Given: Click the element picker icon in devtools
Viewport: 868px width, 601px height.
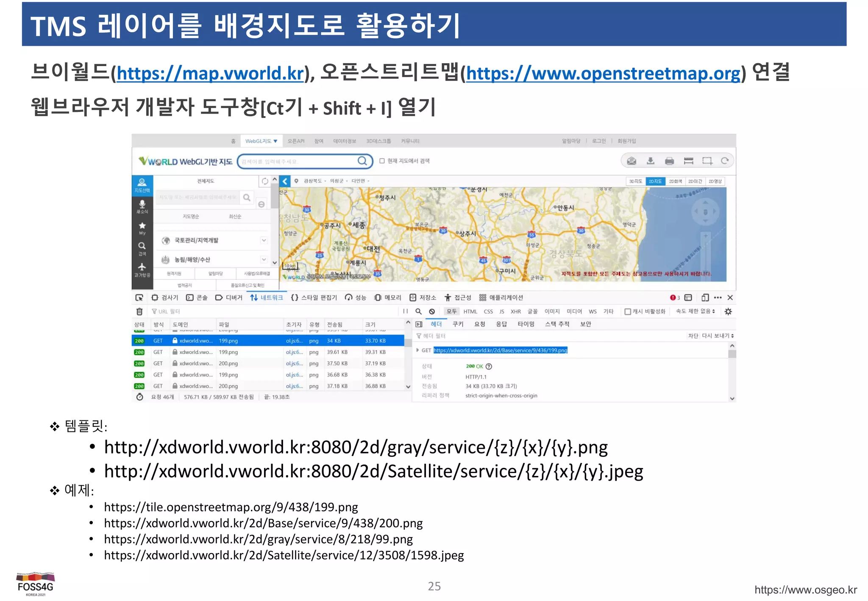Looking at the screenshot, I should (x=139, y=298).
